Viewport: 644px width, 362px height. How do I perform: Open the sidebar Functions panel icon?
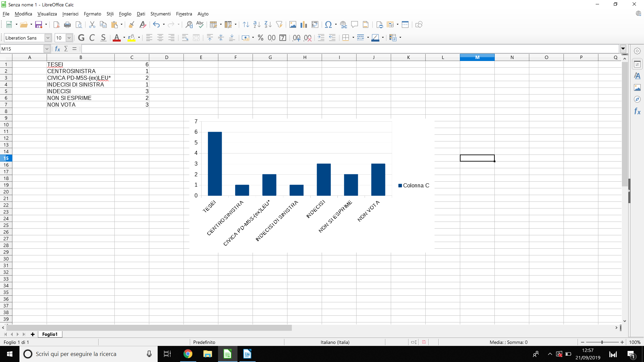[x=637, y=111]
